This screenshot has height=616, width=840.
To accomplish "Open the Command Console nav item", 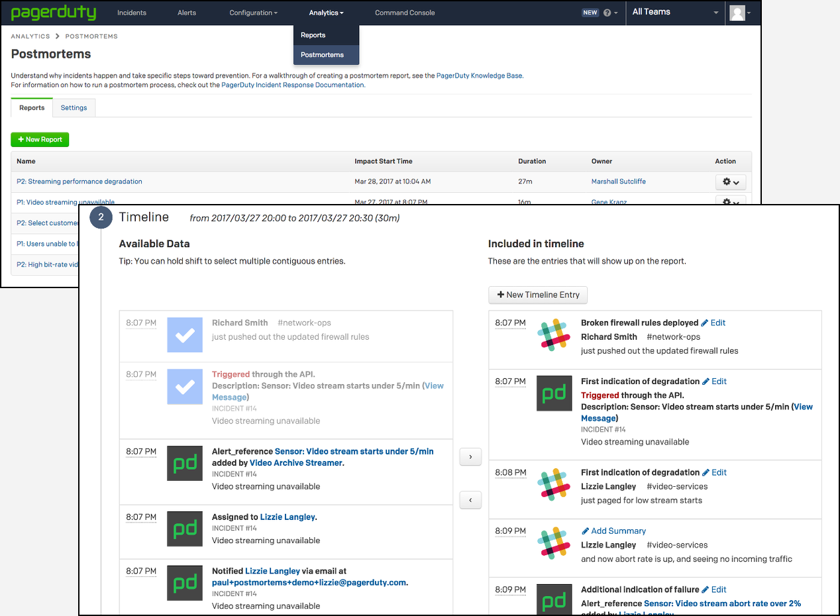I will (405, 13).
